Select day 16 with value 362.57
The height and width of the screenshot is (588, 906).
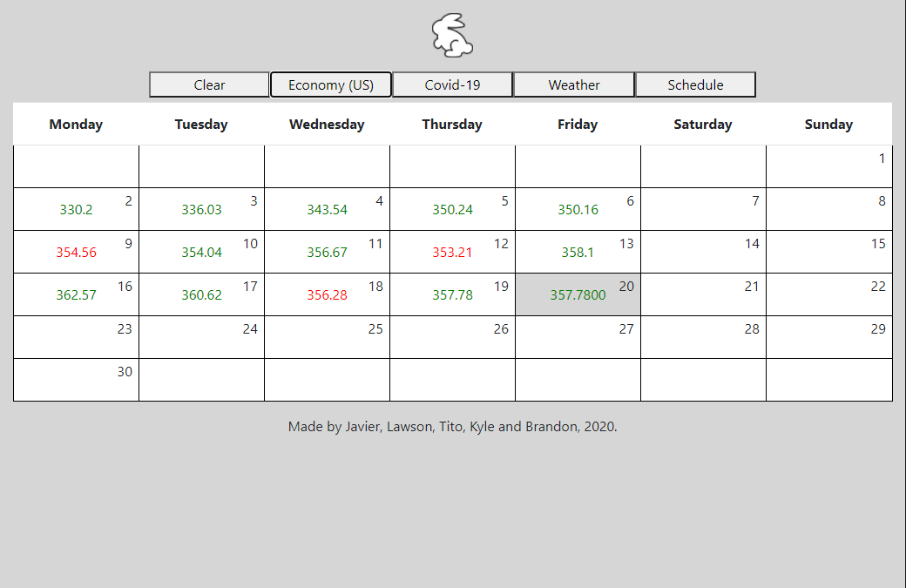click(x=76, y=295)
